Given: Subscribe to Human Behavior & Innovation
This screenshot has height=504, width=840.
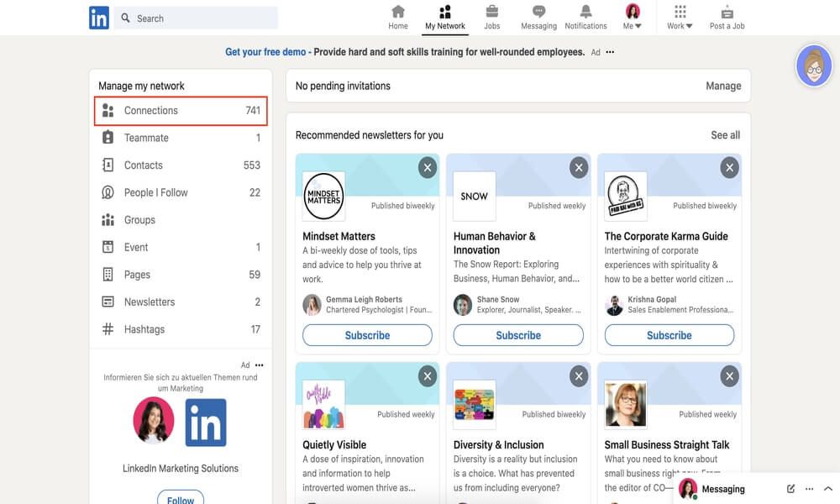Looking at the screenshot, I should [518, 335].
